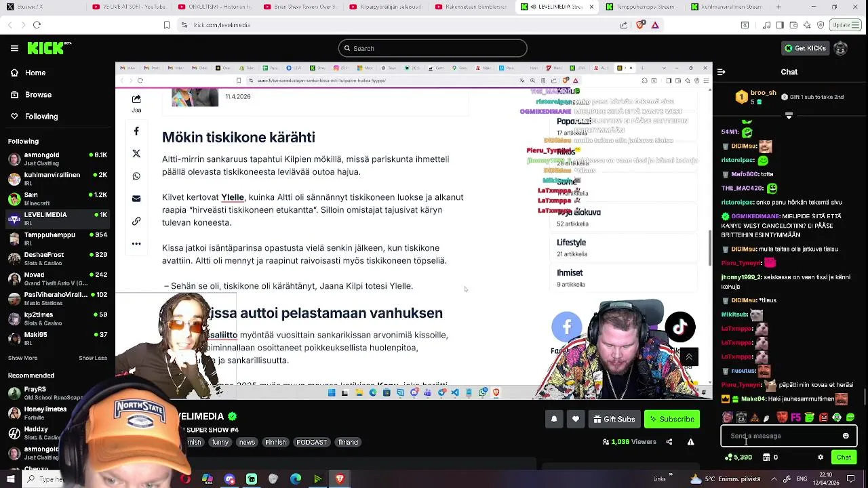
Task: Open channel points shop icon
Action: tap(766, 457)
